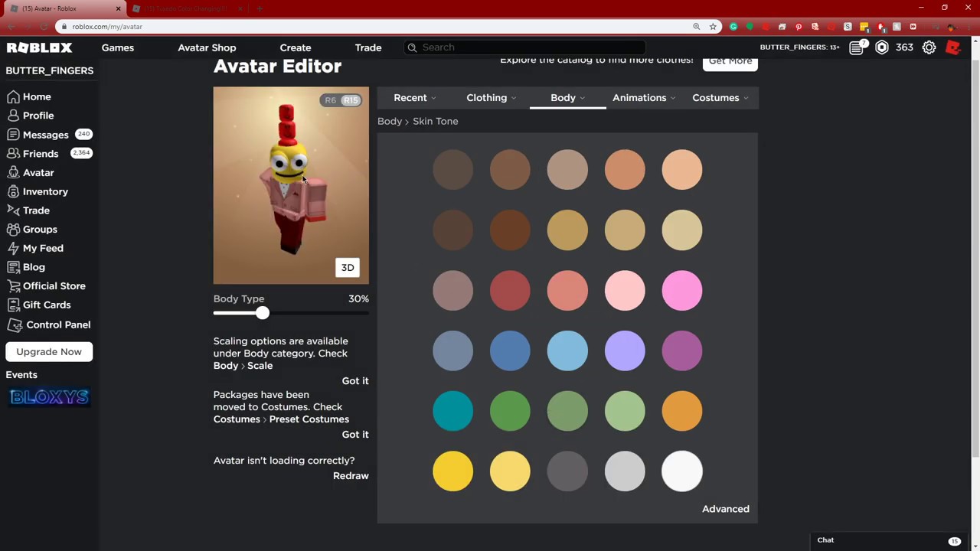Click the Messages icon in the sidebar
The height and width of the screenshot is (551, 980).
[x=13, y=135]
